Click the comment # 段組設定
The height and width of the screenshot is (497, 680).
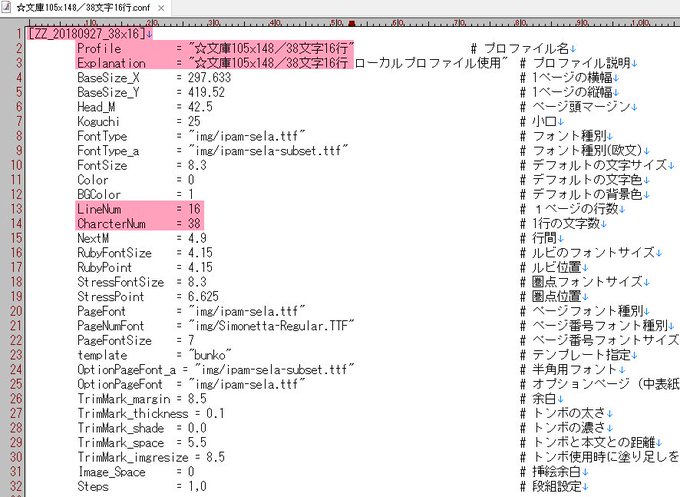550,486
